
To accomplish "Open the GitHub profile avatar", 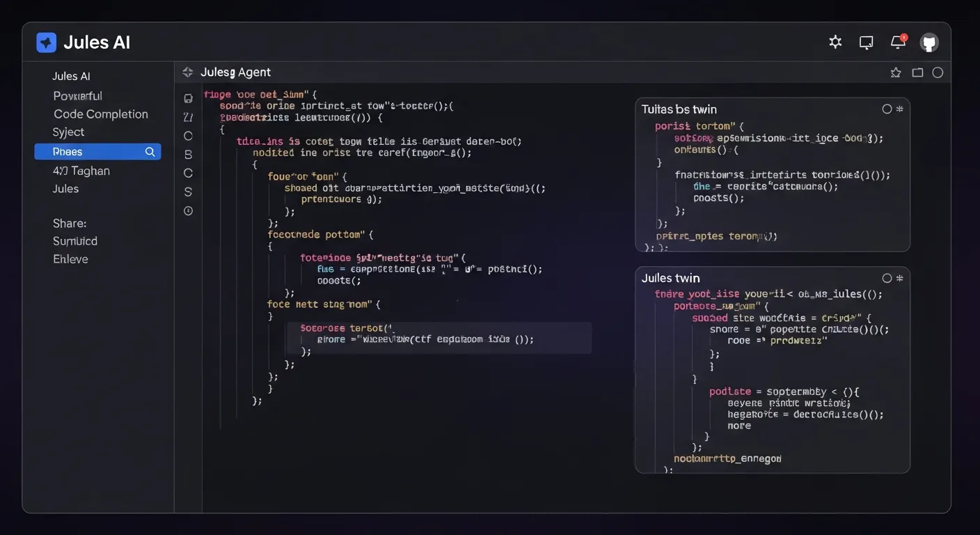I will tap(929, 42).
